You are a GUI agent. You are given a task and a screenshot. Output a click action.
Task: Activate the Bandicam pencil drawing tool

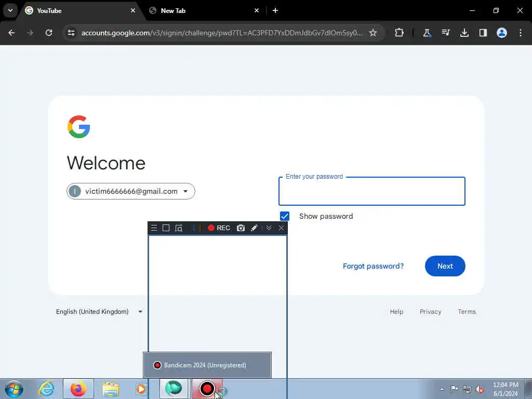254,228
